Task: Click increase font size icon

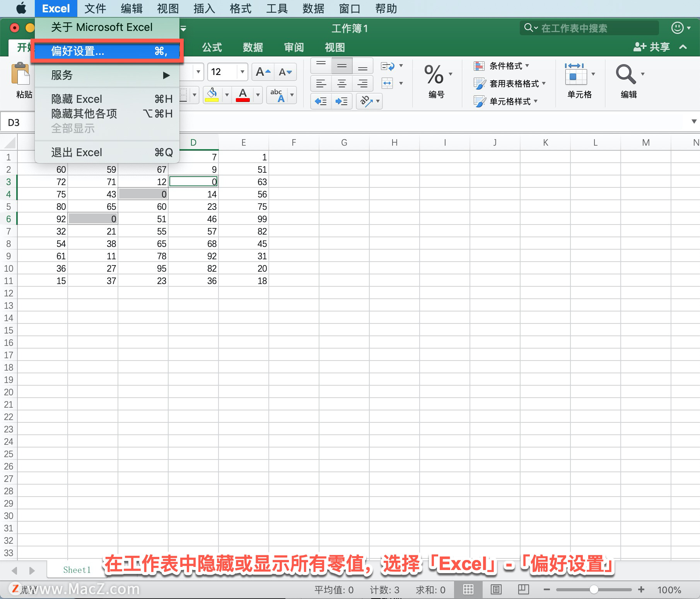Action: pyautogui.click(x=263, y=72)
